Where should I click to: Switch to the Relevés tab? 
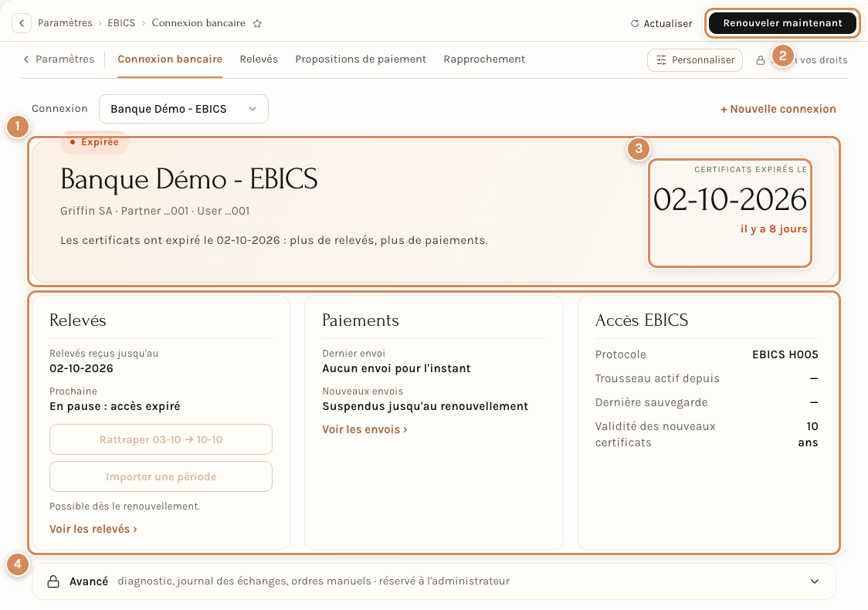[x=259, y=59]
